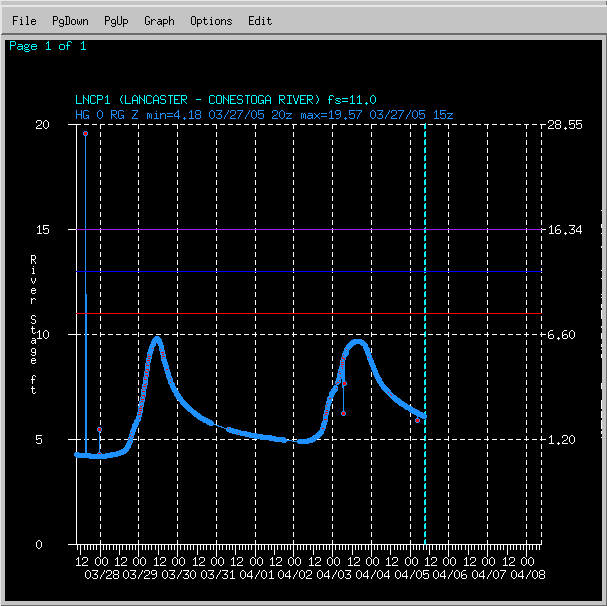Open the Graph menu
Screen dimensions: 607x606
pyautogui.click(x=159, y=21)
